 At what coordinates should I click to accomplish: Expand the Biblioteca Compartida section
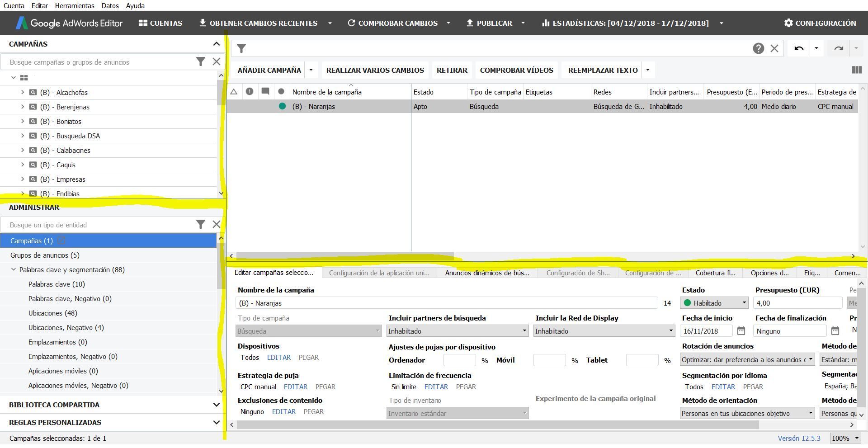(216, 405)
